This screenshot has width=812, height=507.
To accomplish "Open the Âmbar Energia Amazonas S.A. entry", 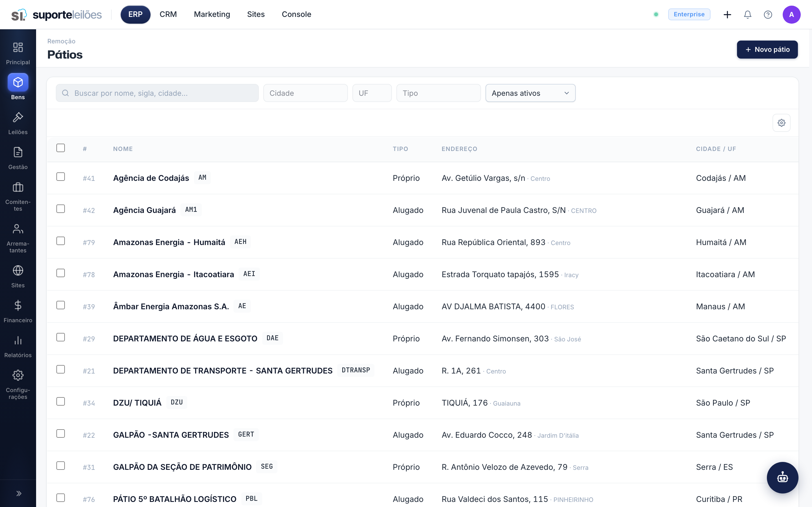I will 171,306.
